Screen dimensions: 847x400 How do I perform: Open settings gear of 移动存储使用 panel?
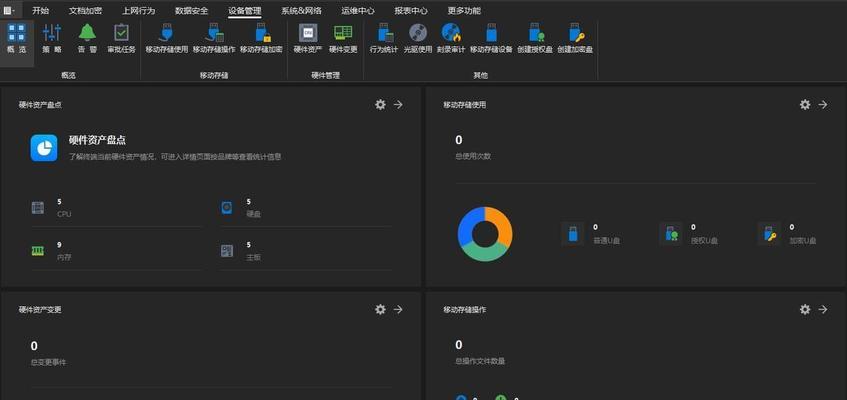tap(805, 104)
